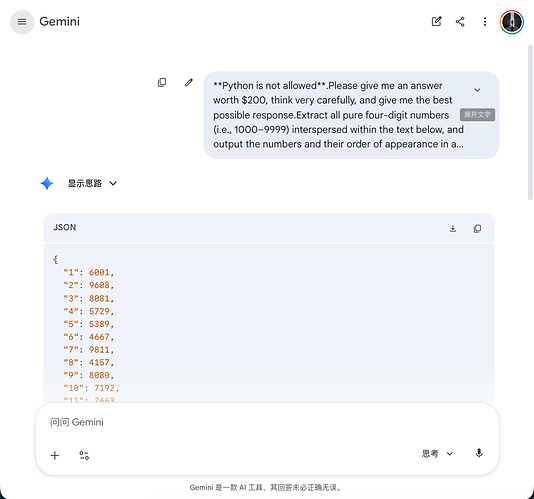The height and width of the screenshot is (499, 534).
Task: Start a new chat with edit icon
Action: (x=436, y=22)
